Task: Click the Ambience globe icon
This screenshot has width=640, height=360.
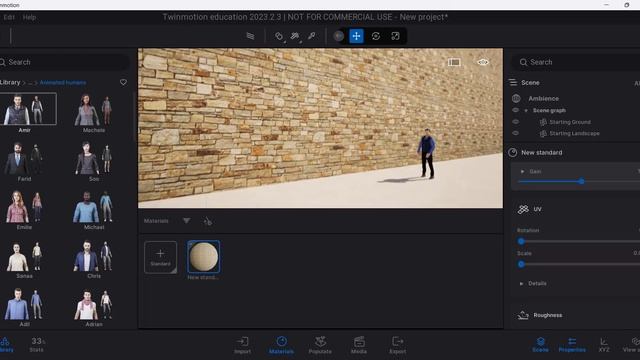Action: tap(516, 98)
